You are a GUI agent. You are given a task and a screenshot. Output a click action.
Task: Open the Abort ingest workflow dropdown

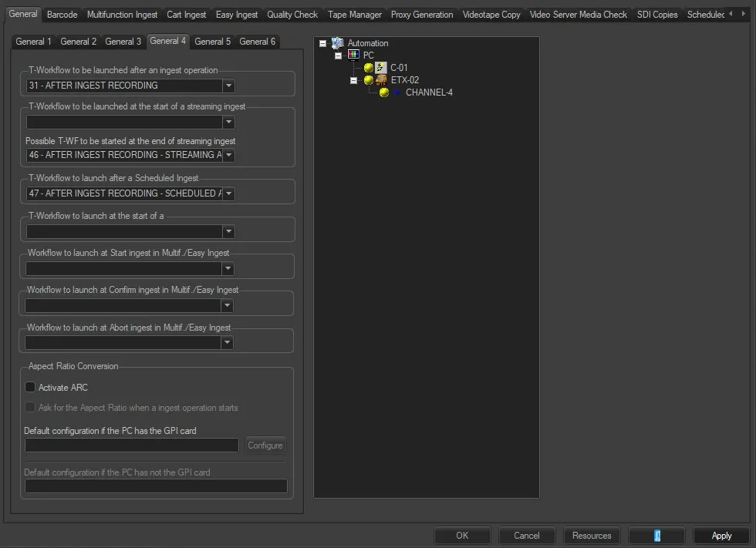[x=227, y=343]
